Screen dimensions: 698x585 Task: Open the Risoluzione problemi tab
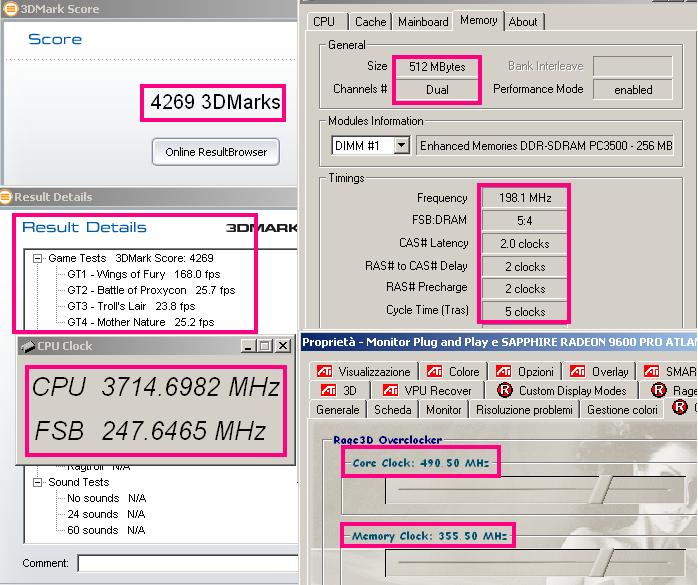pyautogui.click(x=524, y=410)
